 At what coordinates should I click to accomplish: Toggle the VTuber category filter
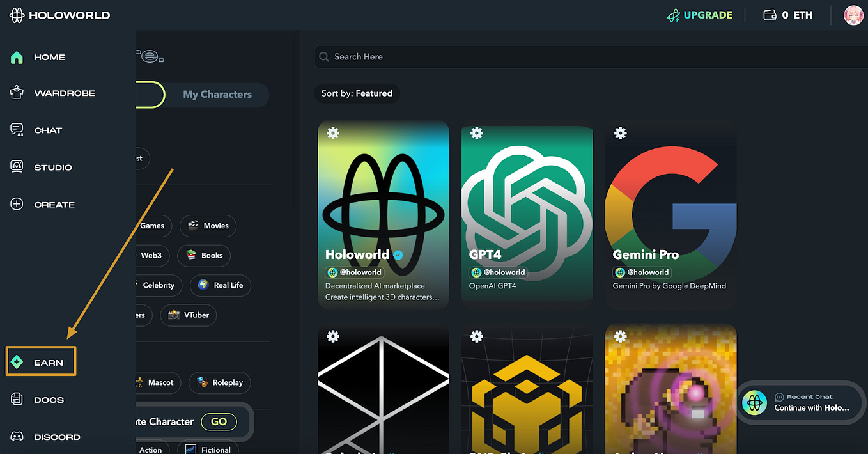pyautogui.click(x=188, y=315)
